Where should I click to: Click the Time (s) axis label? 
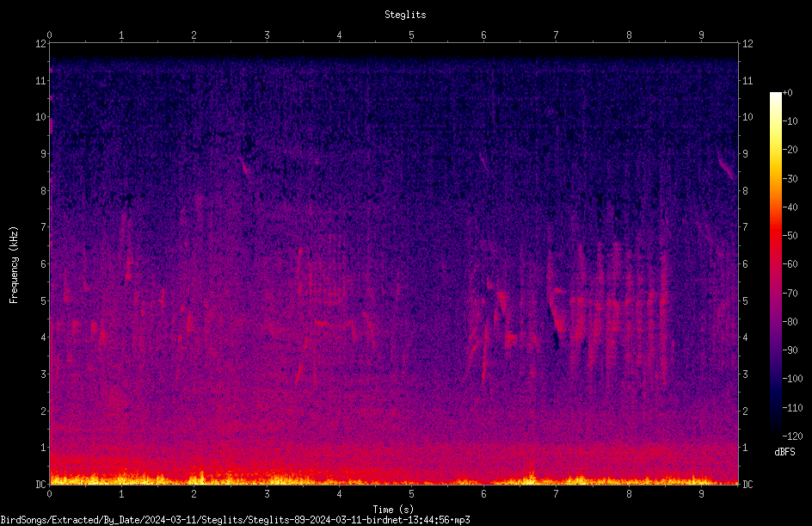coord(393,510)
